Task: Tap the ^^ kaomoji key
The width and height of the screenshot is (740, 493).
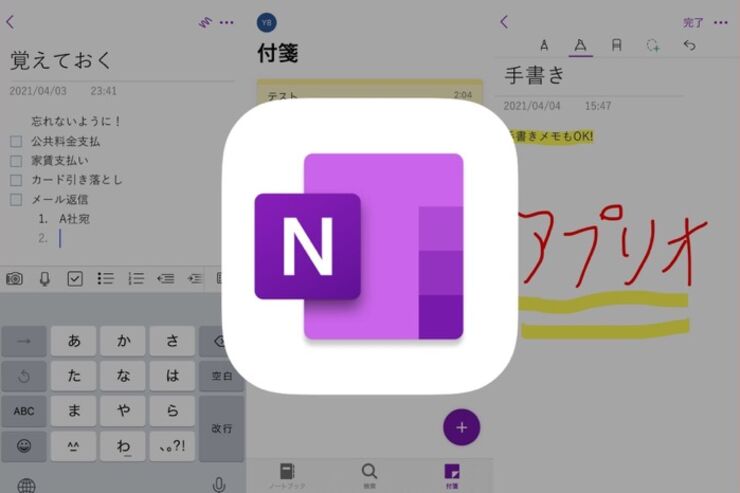Action: 74,446
